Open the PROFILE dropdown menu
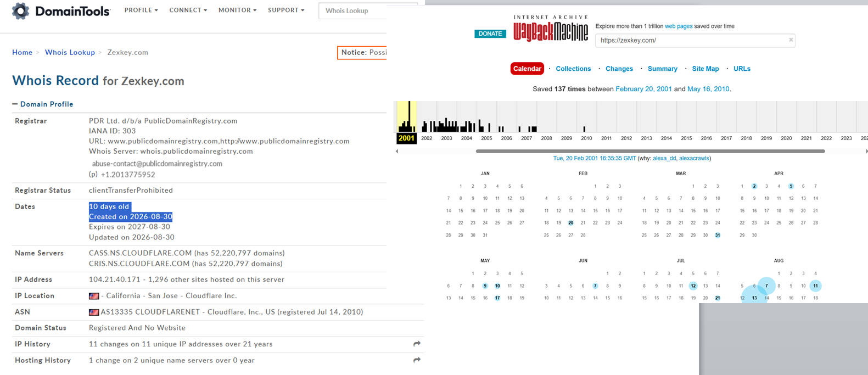This screenshot has width=868, height=375. [141, 10]
